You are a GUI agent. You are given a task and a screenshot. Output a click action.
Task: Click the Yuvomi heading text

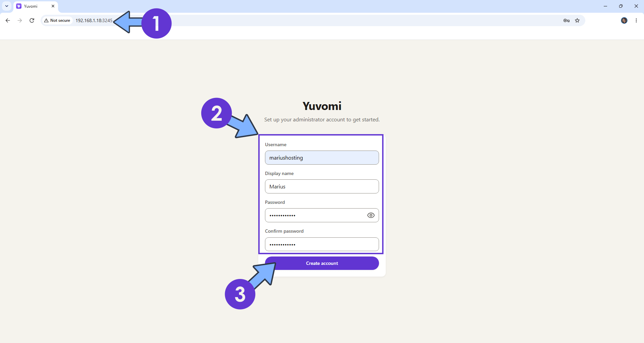click(x=322, y=106)
